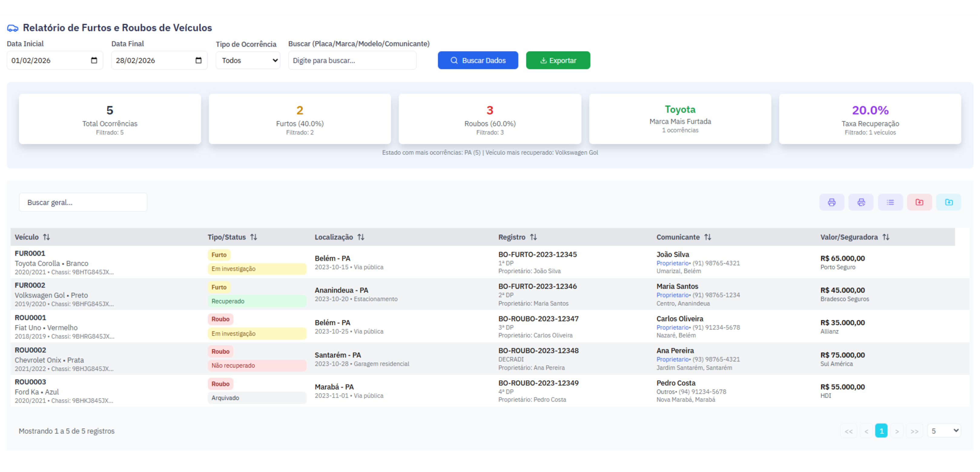Click Proprietario link for João Silva

tap(672, 263)
